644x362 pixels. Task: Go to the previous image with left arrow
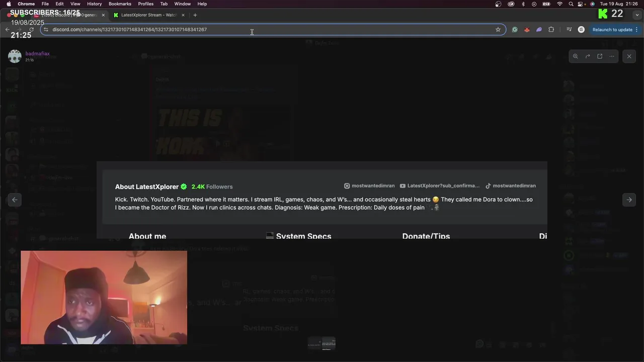coord(15,200)
